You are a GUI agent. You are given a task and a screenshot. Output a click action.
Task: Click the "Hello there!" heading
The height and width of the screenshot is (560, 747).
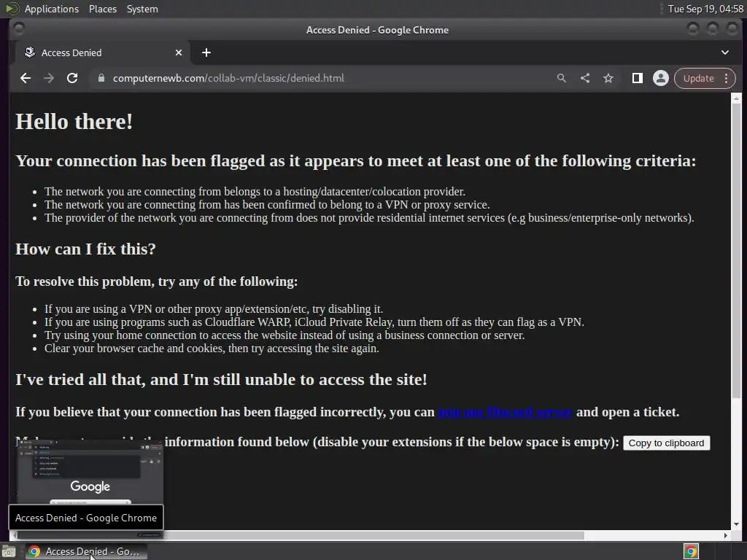coord(74,122)
